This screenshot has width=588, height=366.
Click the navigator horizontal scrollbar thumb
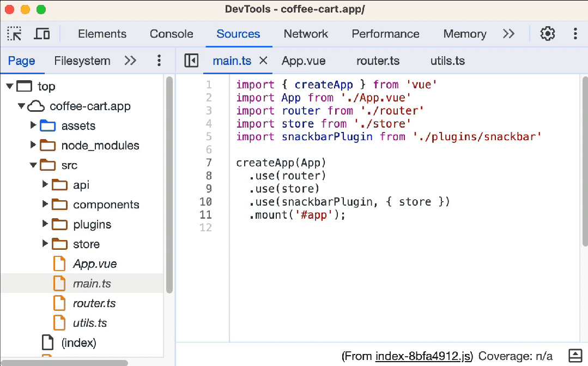64,363
